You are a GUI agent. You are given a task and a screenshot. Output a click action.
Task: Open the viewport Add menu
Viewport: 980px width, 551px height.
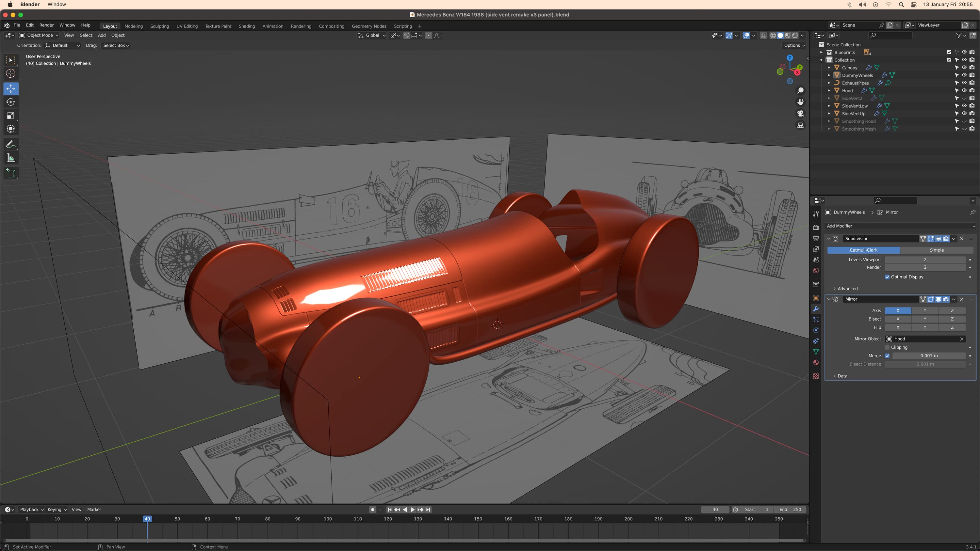coord(102,35)
